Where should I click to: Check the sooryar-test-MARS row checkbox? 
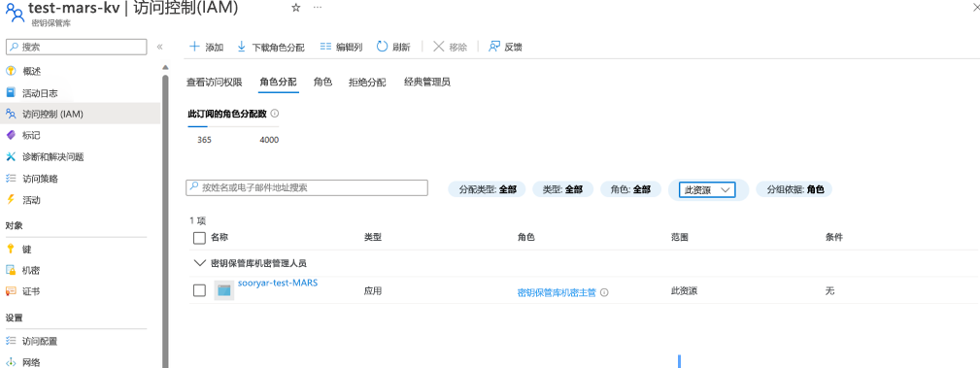[199, 290]
